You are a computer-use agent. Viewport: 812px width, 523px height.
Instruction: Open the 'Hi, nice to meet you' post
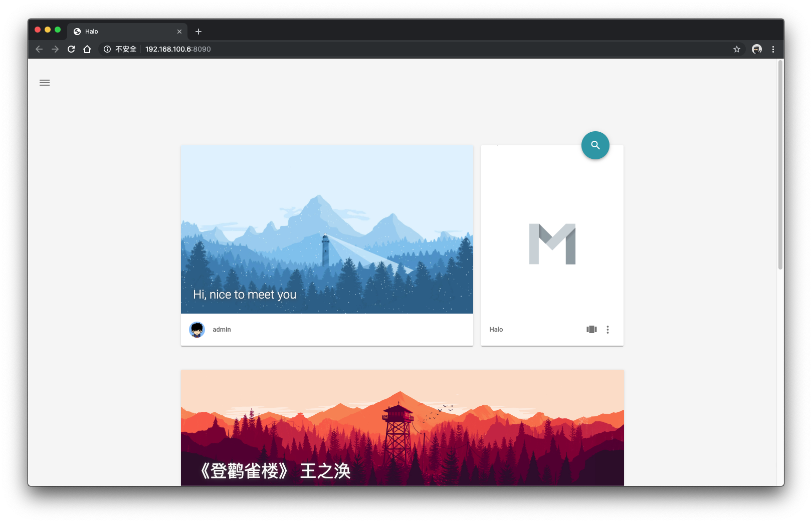point(245,295)
